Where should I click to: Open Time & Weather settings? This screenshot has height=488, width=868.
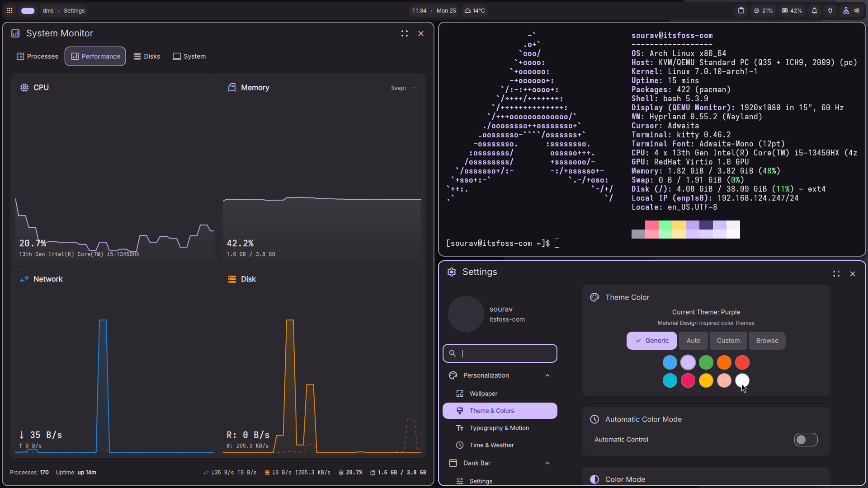click(x=500, y=445)
